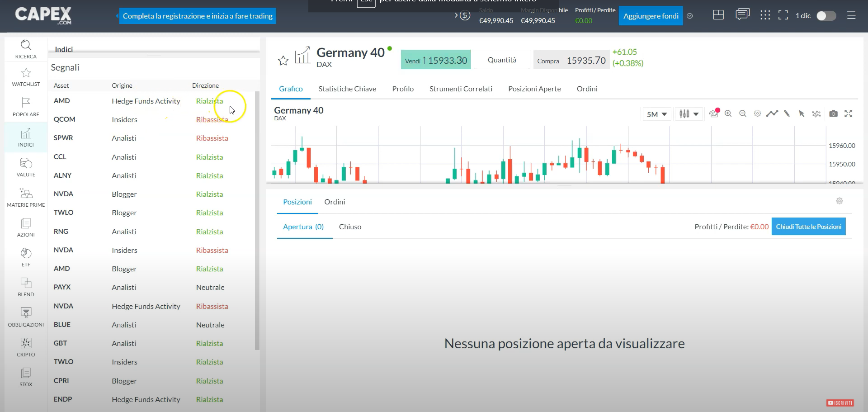Screen dimensions: 868x412
Task: Open the Stox sidebar category
Action: pos(26,377)
